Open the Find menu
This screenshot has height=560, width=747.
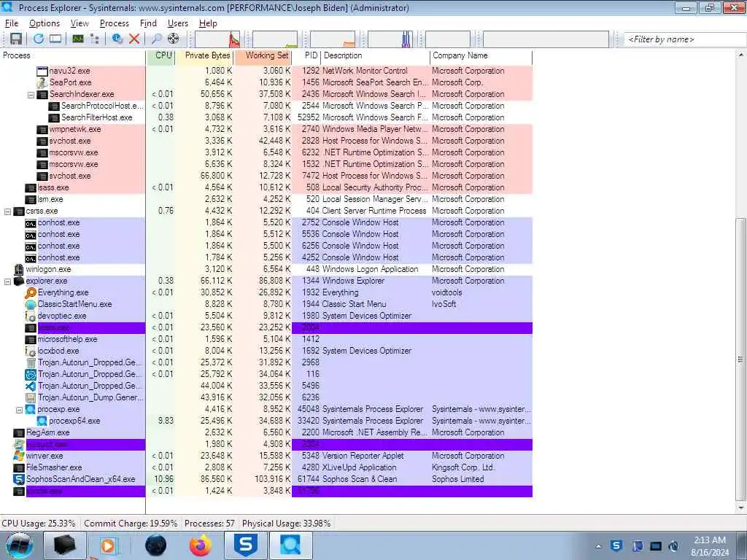[x=148, y=23]
